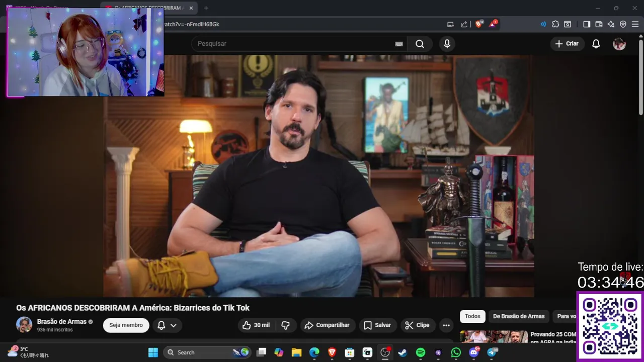This screenshot has width=644, height=362.
Task: Start voice search with the microphone
Action: coord(447,44)
